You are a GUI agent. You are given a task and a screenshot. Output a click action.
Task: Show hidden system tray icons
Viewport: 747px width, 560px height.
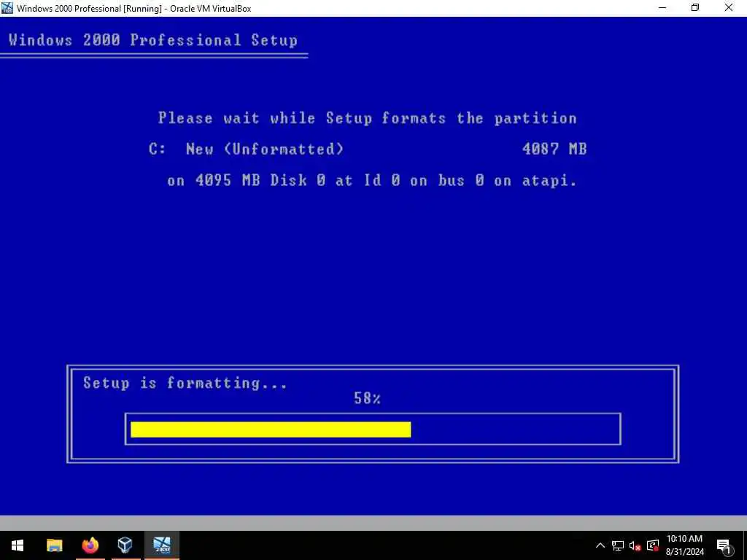(x=600, y=545)
